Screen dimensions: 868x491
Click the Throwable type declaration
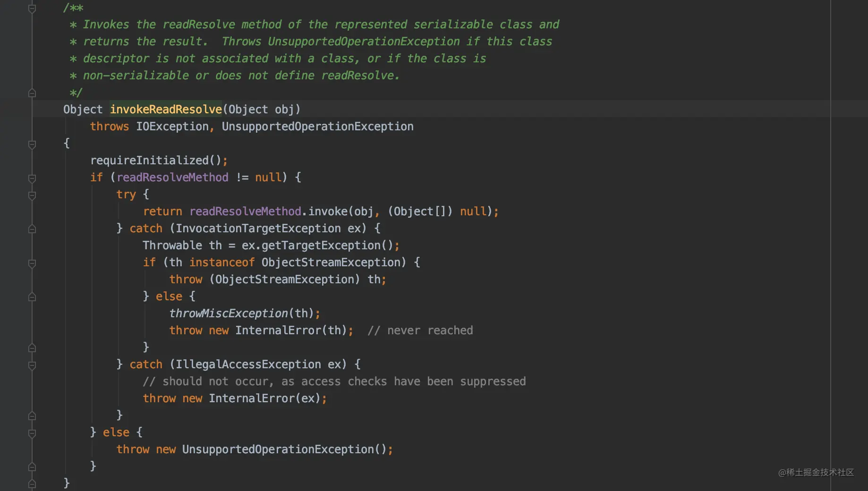click(x=172, y=245)
